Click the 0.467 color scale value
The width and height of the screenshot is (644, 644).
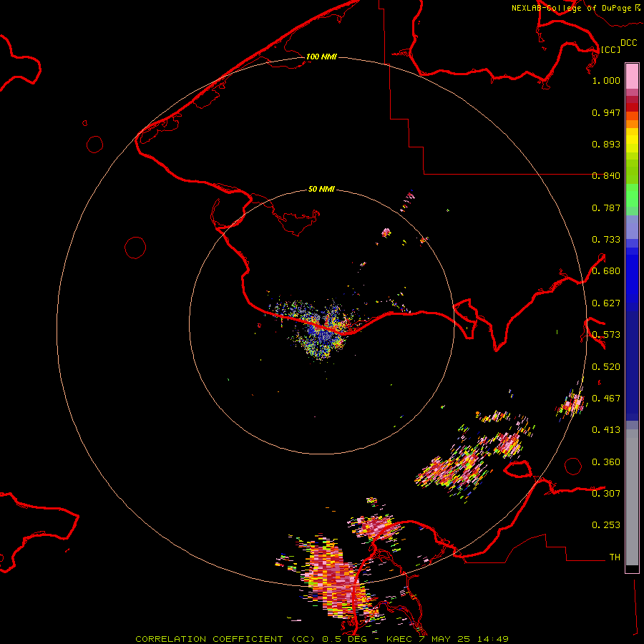pos(606,399)
